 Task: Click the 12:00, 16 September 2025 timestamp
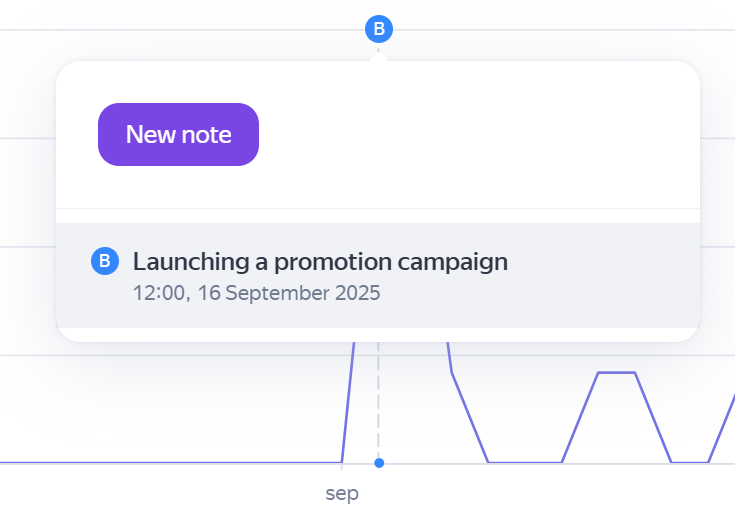(x=257, y=293)
